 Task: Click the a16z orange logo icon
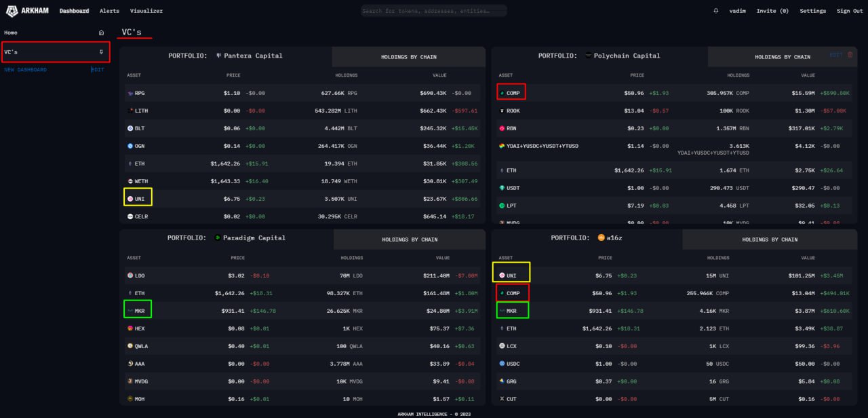(x=601, y=238)
